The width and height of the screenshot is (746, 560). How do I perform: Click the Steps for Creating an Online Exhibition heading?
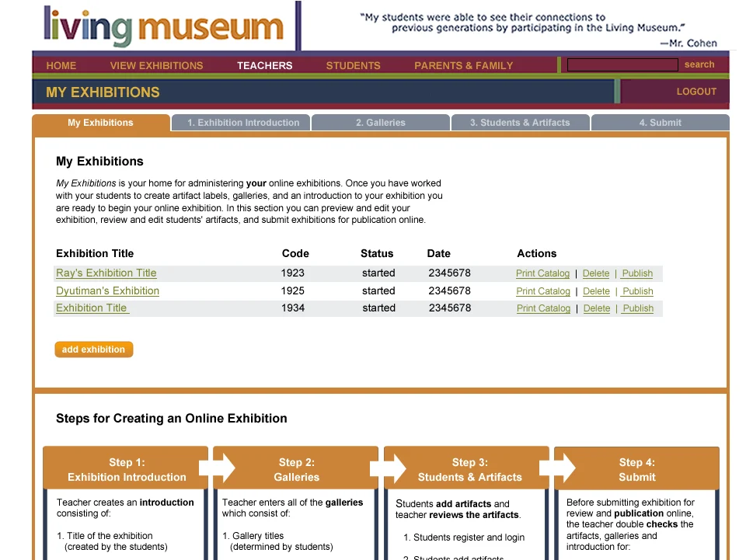pyautogui.click(x=171, y=419)
